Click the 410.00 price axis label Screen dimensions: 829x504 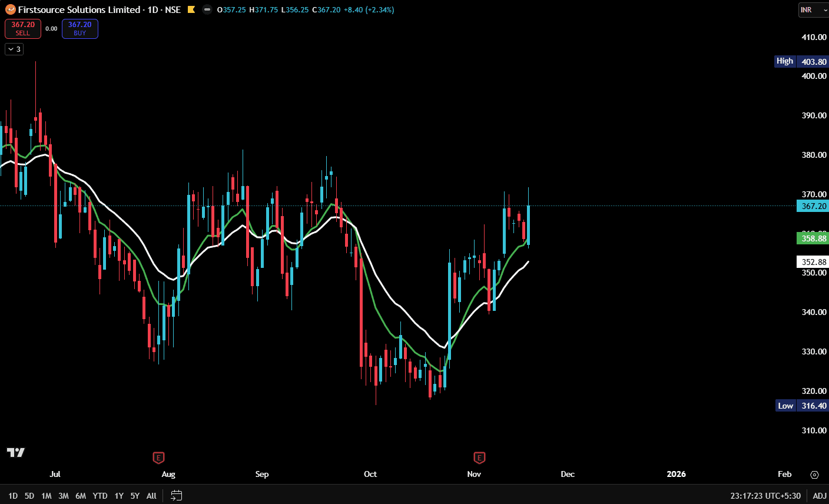click(814, 37)
